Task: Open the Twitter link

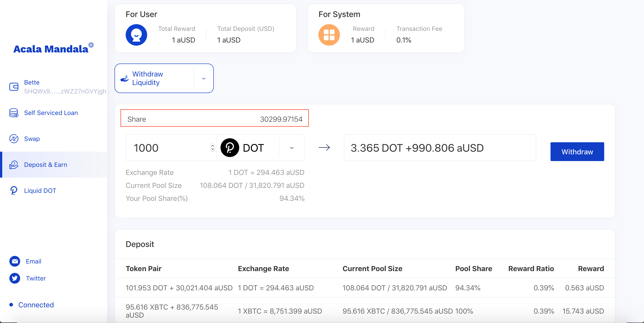Action: click(x=36, y=278)
